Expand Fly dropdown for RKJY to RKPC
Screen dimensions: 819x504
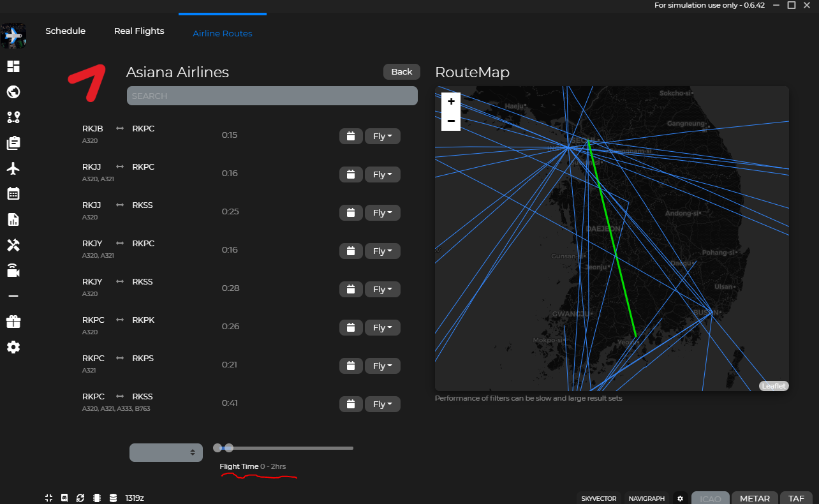[x=383, y=251]
